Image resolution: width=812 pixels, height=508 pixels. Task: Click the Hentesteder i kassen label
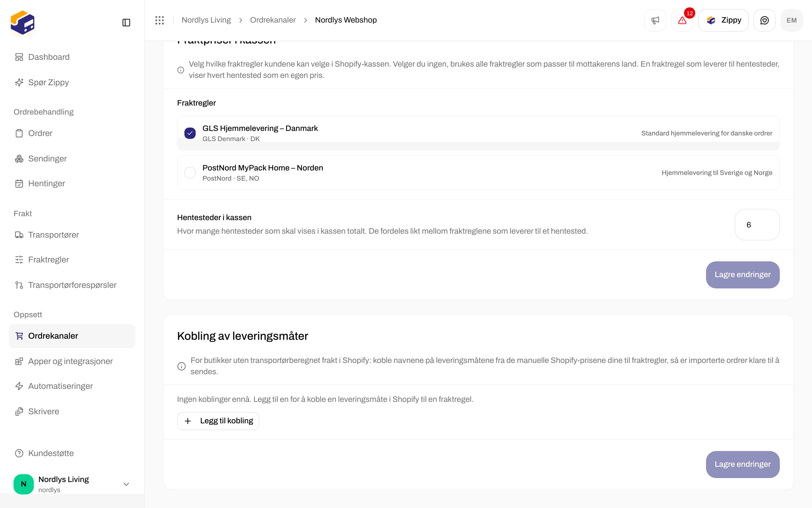tap(214, 218)
